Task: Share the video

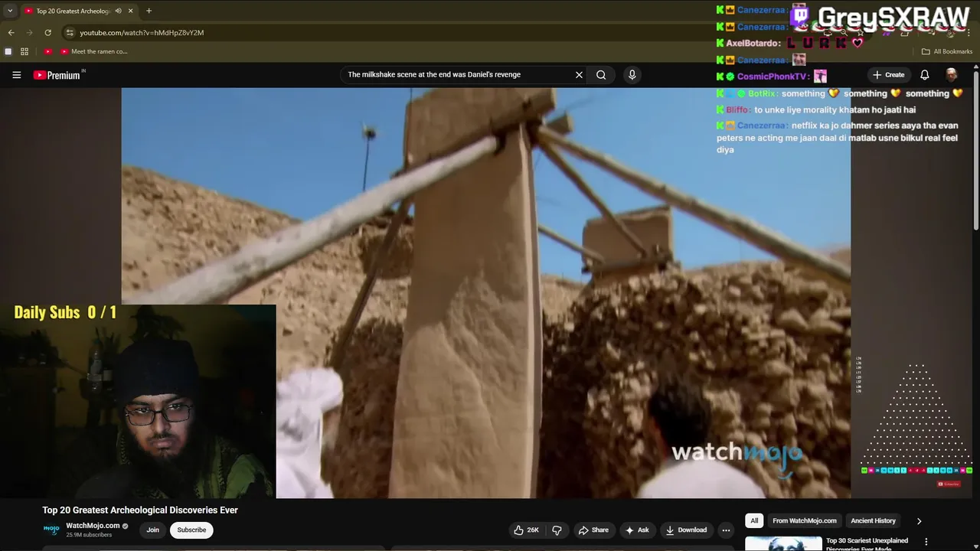Action: (x=593, y=530)
